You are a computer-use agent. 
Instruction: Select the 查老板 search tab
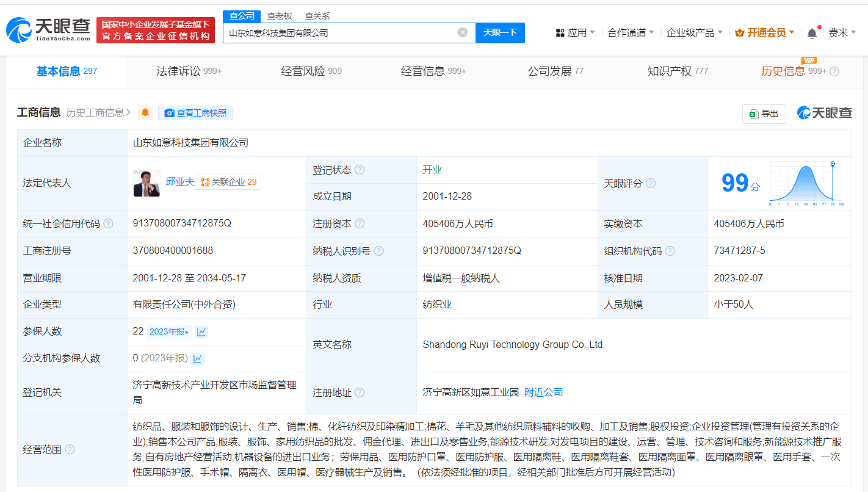(280, 16)
